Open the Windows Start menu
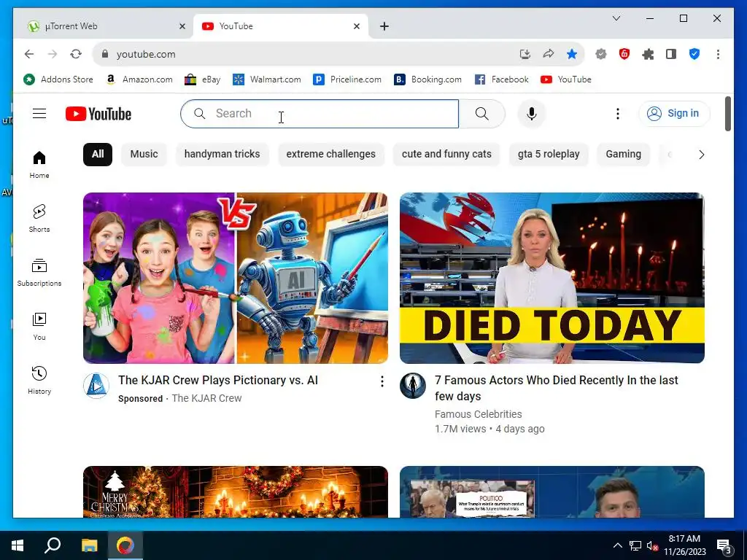Image resolution: width=747 pixels, height=560 pixels. tap(18, 545)
